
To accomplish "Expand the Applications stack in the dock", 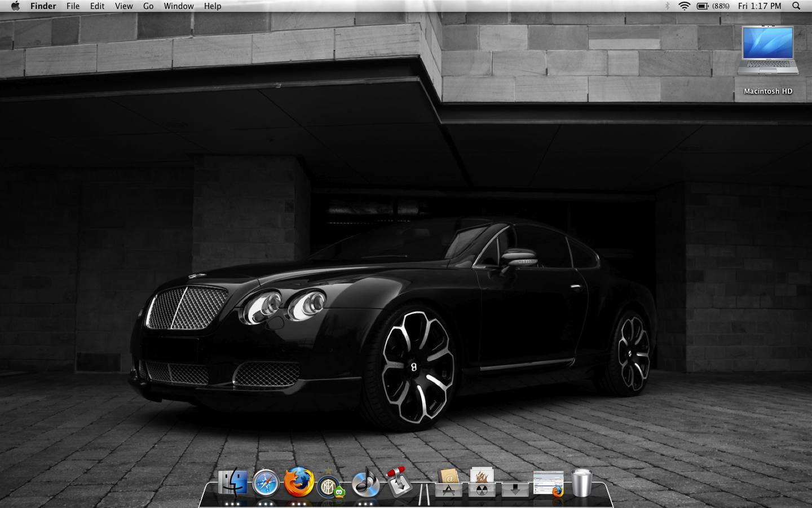I will (448, 484).
